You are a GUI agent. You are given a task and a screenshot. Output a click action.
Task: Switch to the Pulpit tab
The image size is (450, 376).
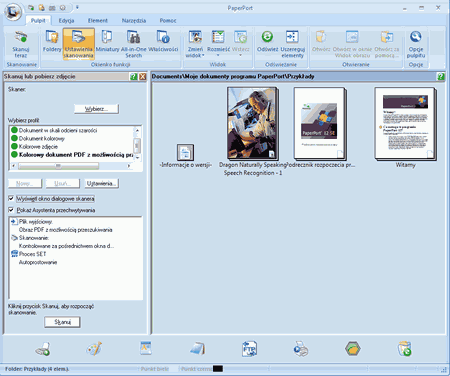(x=38, y=21)
